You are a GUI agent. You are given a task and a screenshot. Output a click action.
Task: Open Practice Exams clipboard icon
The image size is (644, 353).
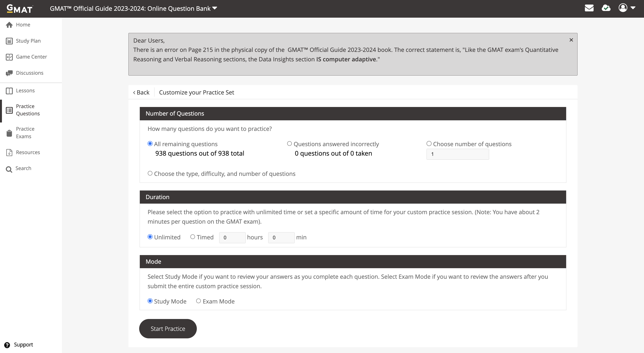[9, 133]
